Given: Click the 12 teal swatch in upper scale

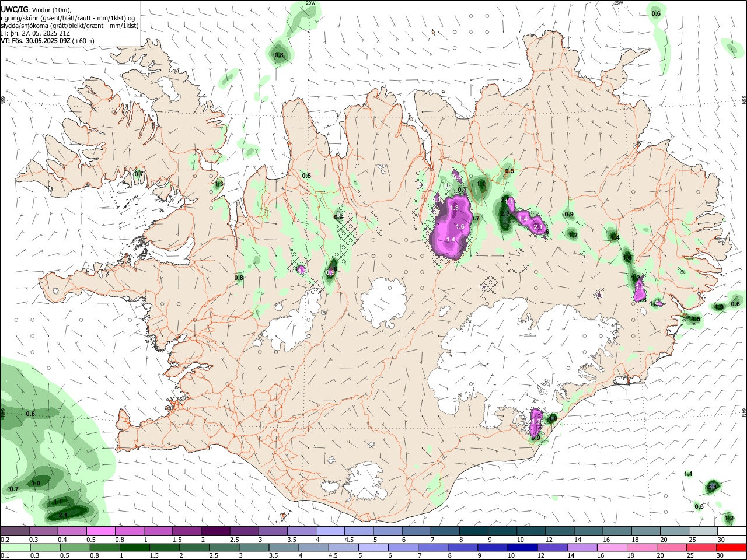Looking at the screenshot, I should click(x=560, y=531).
